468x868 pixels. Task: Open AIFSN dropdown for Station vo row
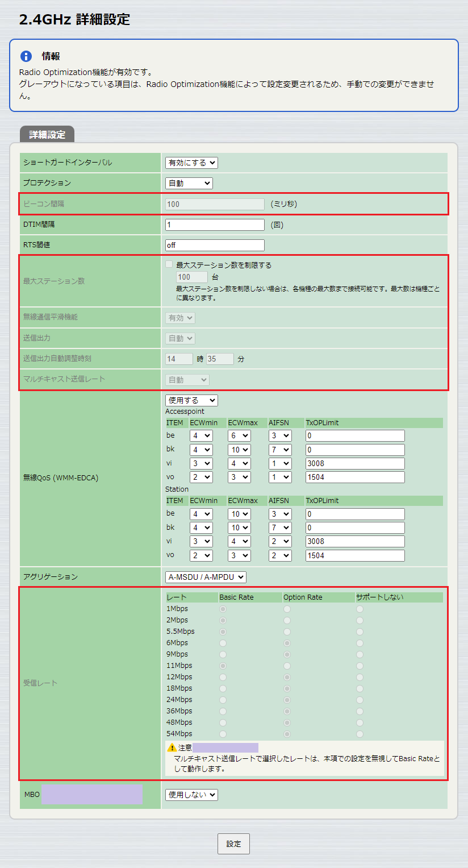[280, 555]
